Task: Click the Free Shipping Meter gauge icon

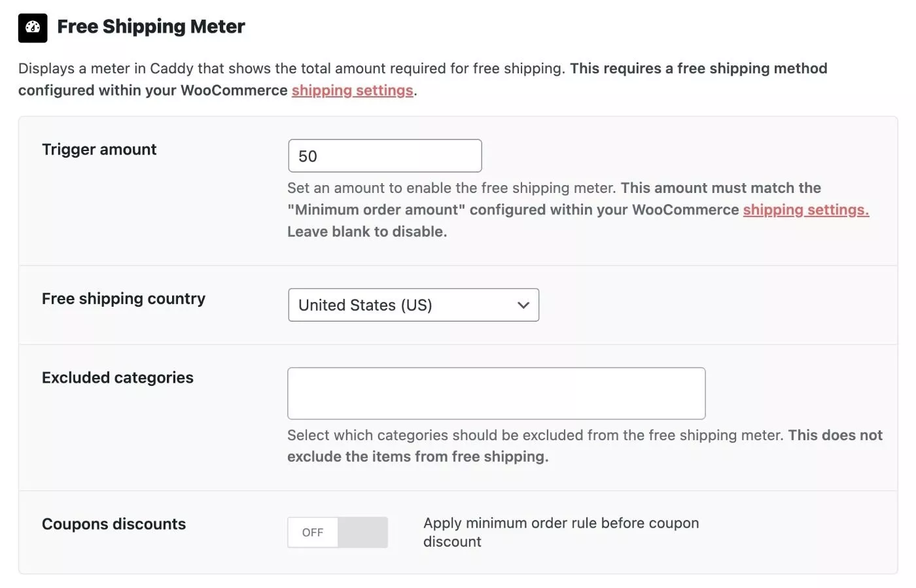Action: [33, 28]
